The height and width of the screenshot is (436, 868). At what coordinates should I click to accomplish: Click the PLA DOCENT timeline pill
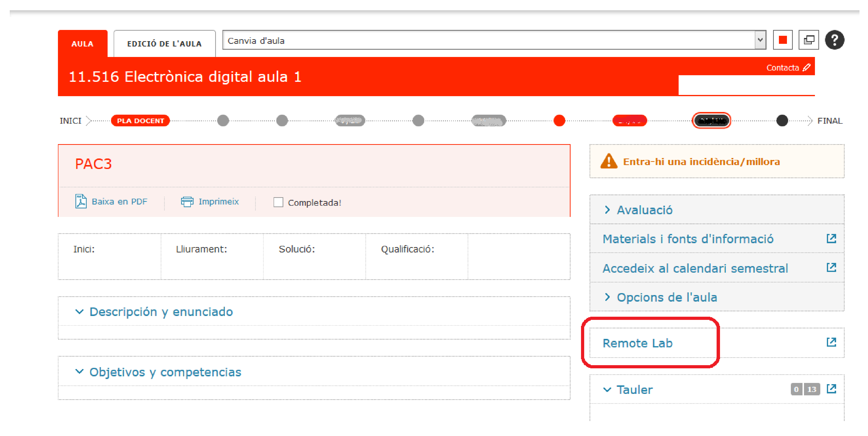140,121
